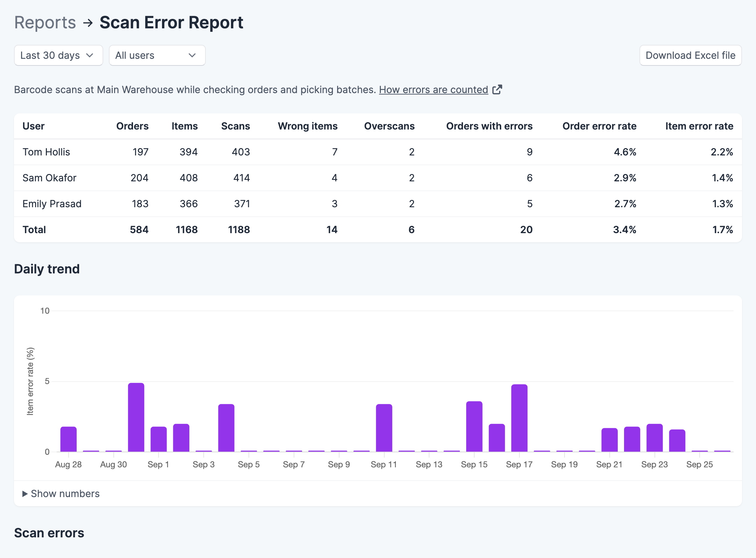Click the Item error rate header
756x558 pixels.
coord(699,126)
